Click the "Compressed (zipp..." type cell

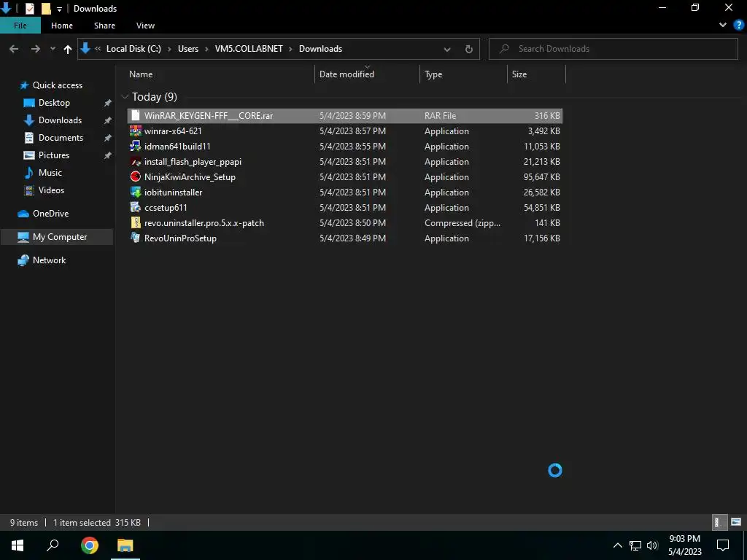462,222
